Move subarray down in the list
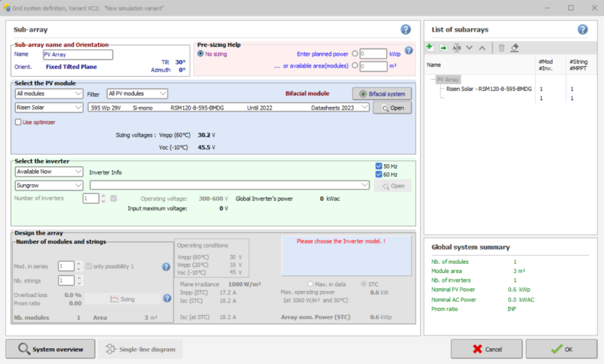This screenshot has width=604, height=364. 469,48
